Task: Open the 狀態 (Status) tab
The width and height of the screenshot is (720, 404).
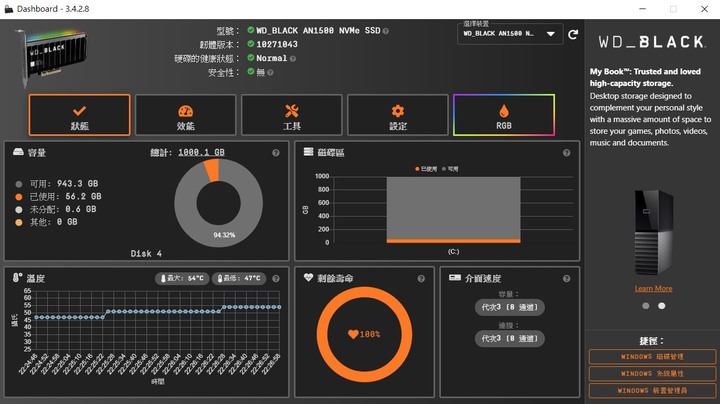Action: pos(79,115)
